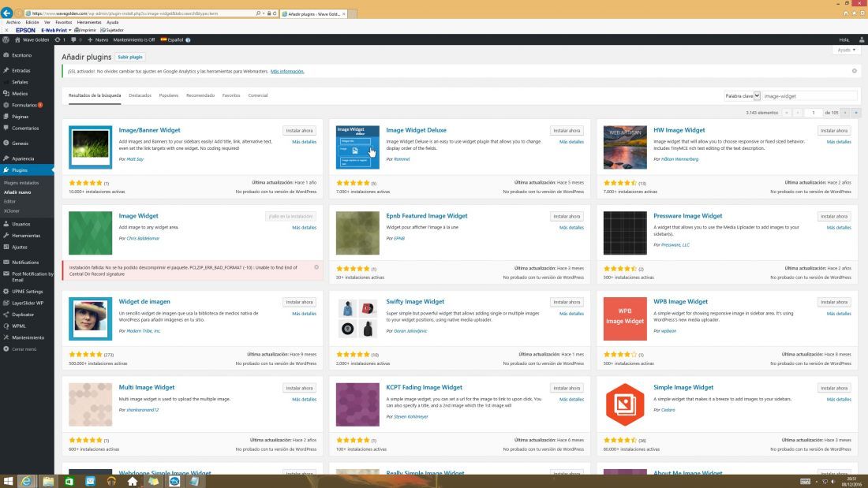Open Archivo menu in browser
This screenshot has height=488, width=868.
[x=13, y=22]
